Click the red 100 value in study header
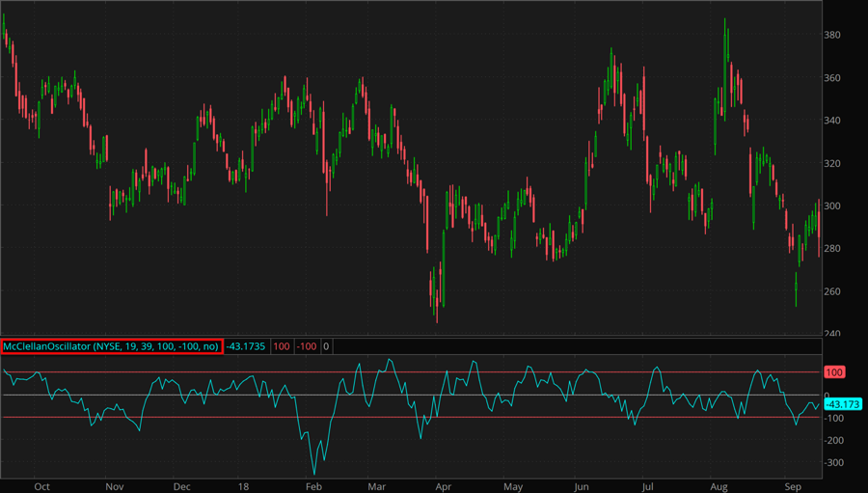Screen dimensions: 868x493 point(282,345)
